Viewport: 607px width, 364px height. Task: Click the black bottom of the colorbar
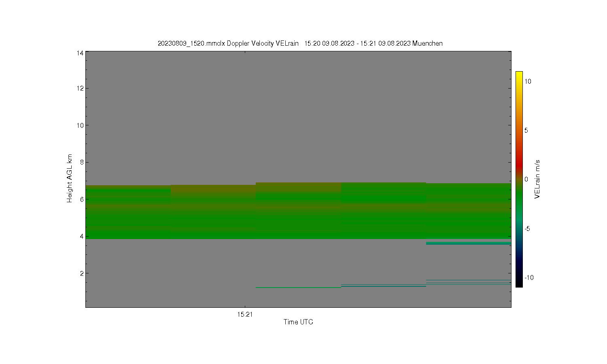click(x=519, y=283)
